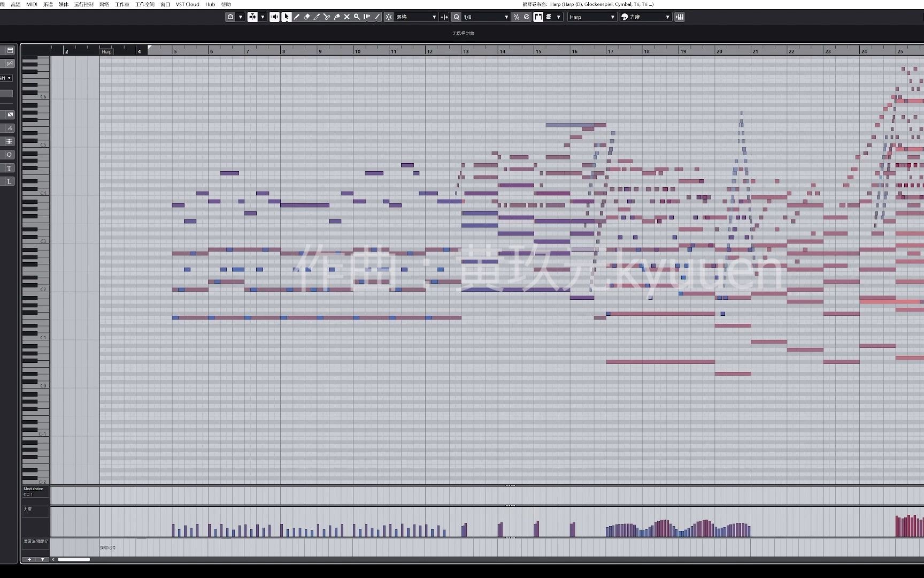
Task: Select the Erase tool
Action: tap(307, 17)
